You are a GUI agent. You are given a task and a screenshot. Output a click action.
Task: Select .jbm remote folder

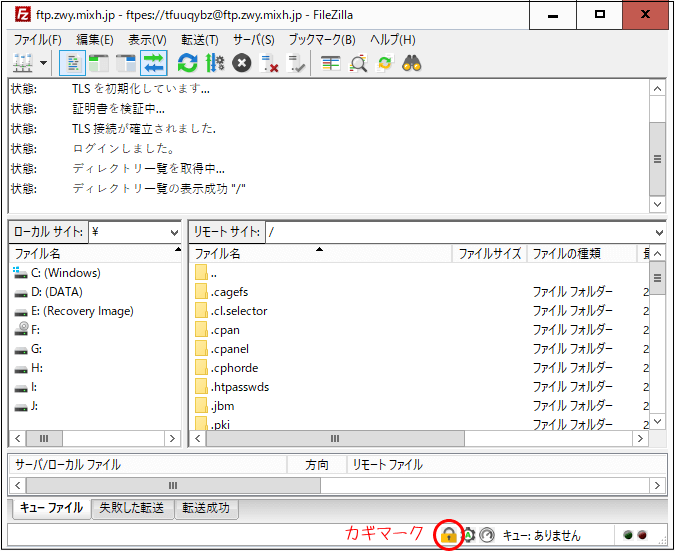coord(215,406)
